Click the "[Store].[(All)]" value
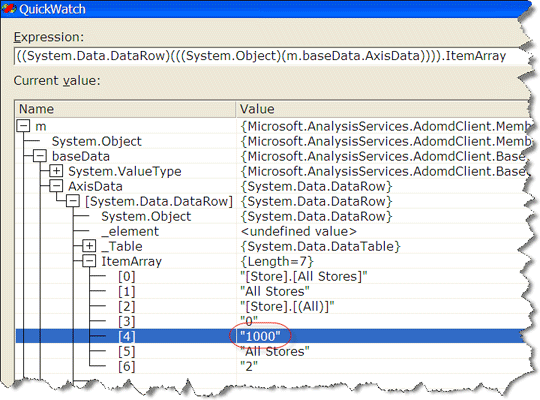Screen dimensions: 540x400 pos(287,306)
